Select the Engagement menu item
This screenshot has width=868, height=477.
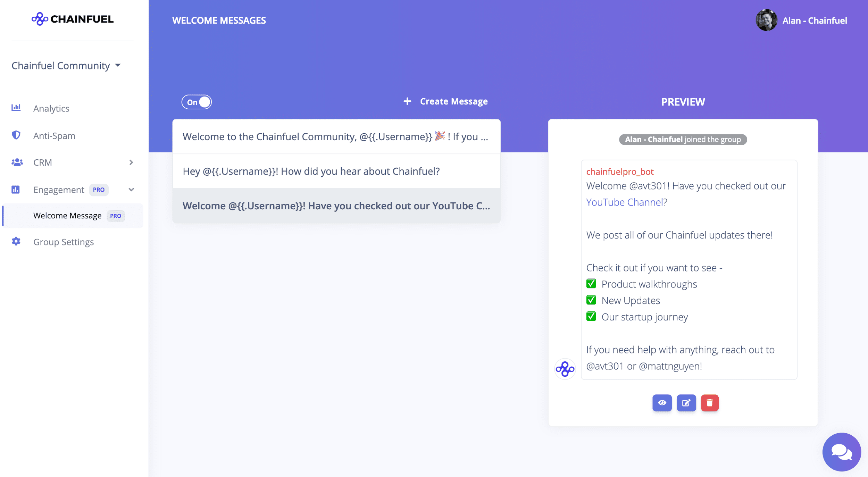tap(59, 190)
